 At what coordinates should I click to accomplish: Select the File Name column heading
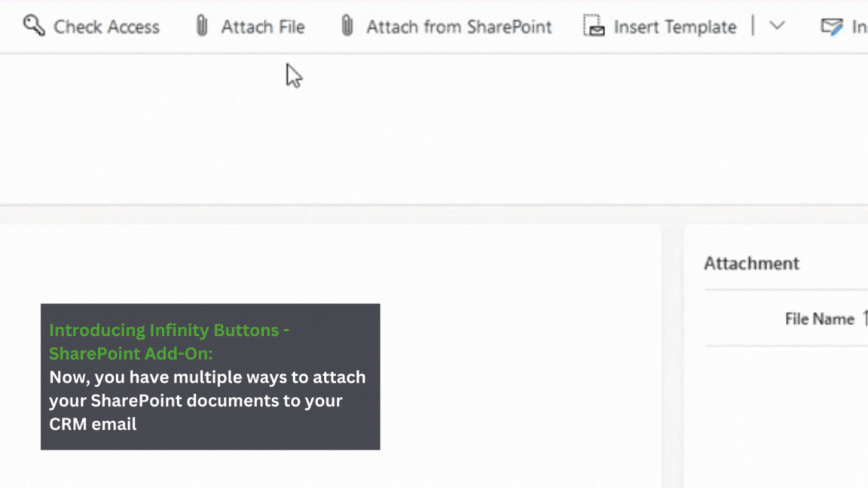820,319
